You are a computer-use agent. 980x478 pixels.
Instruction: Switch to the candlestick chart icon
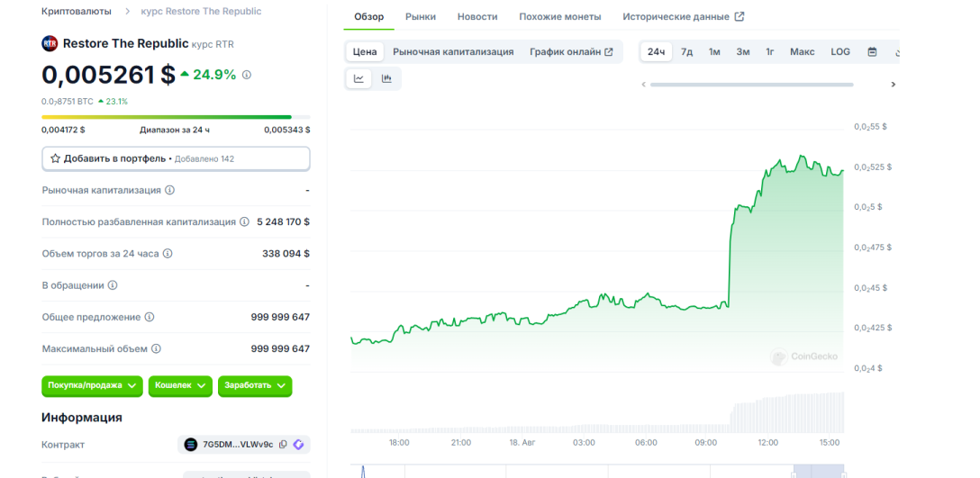pos(386,78)
